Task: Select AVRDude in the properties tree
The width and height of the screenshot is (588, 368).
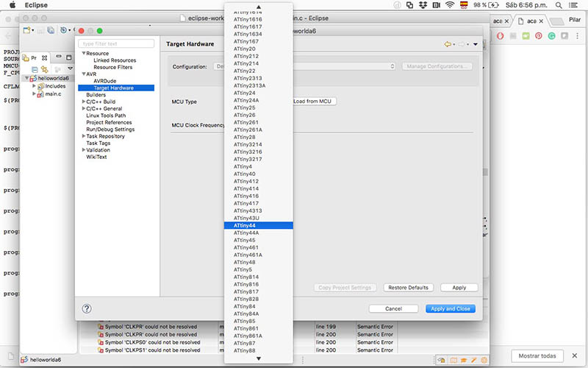Action: (x=105, y=81)
